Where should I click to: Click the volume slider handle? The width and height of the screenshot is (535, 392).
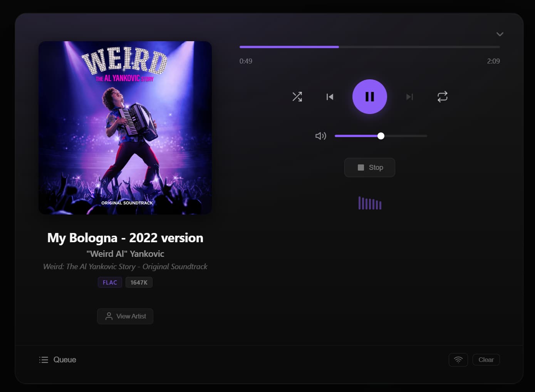[x=381, y=136]
